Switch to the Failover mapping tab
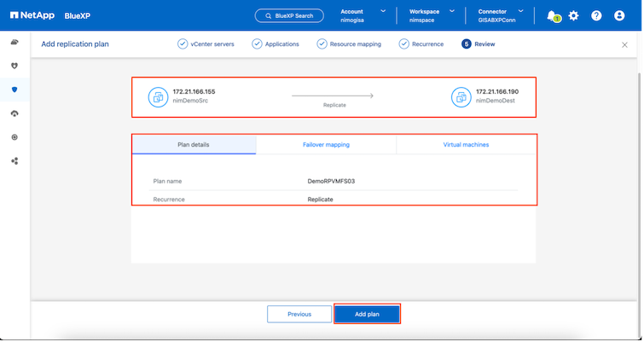This screenshot has height=342, width=644. [x=326, y=145]
